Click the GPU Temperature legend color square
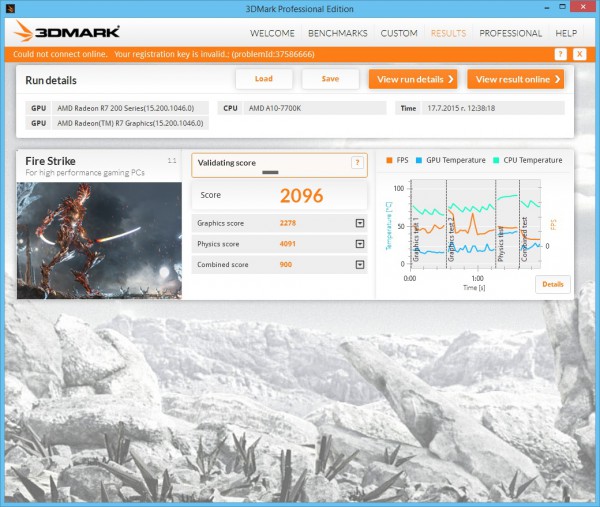The height and width of the screenshot is (507, 600). pyautogui.click(x=419, y=160)
